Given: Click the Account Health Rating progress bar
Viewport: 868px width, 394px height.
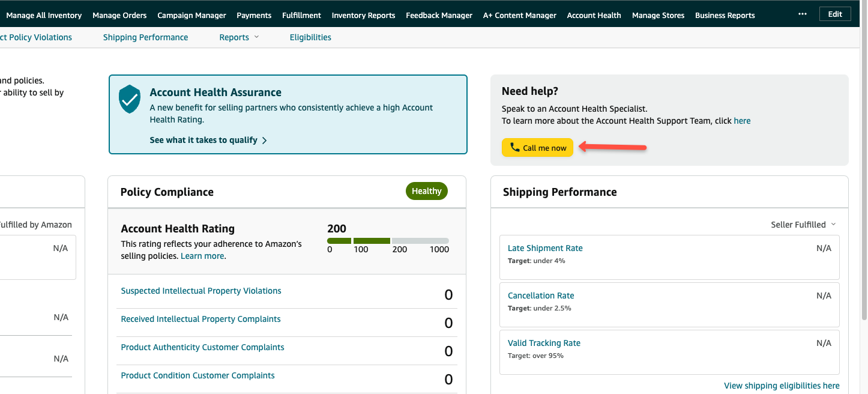Looking at the screenshot, I should pos(388,241).
